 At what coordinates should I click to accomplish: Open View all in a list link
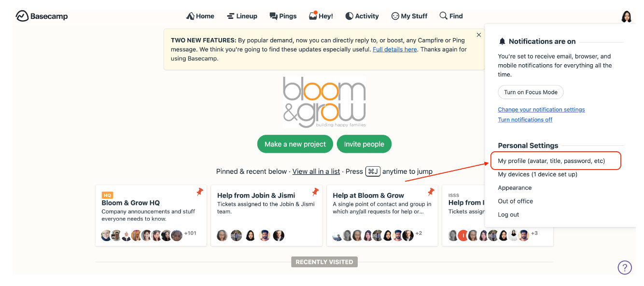click(316, 172)
